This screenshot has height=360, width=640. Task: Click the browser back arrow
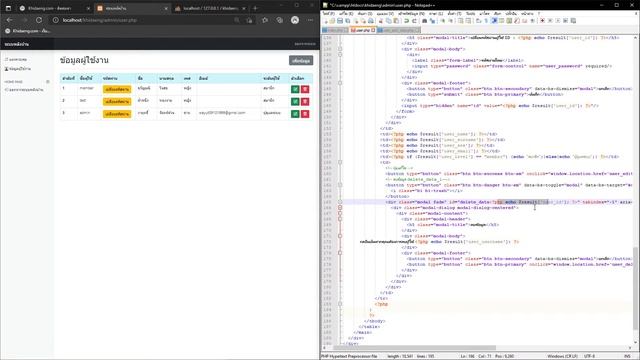point(9,20)
